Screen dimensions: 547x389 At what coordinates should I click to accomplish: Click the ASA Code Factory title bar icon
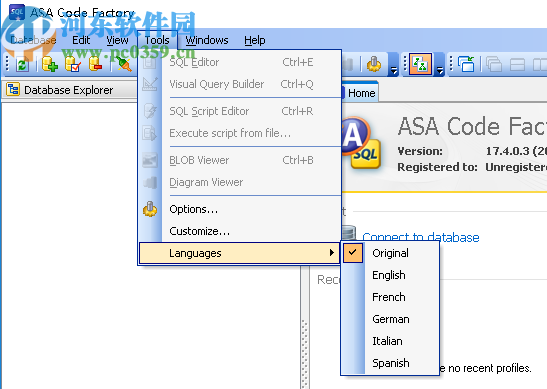(x=17, y=13)
